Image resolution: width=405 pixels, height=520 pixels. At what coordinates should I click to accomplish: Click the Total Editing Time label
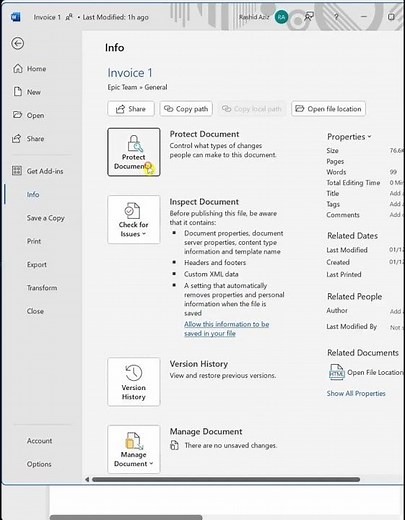coord(353,183)
